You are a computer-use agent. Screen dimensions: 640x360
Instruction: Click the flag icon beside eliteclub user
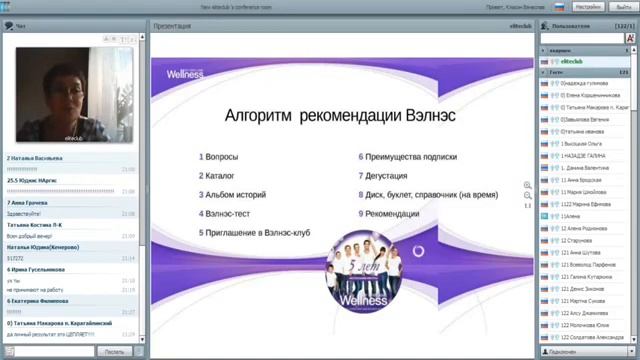pyautogui.click(x=544, y=62)
